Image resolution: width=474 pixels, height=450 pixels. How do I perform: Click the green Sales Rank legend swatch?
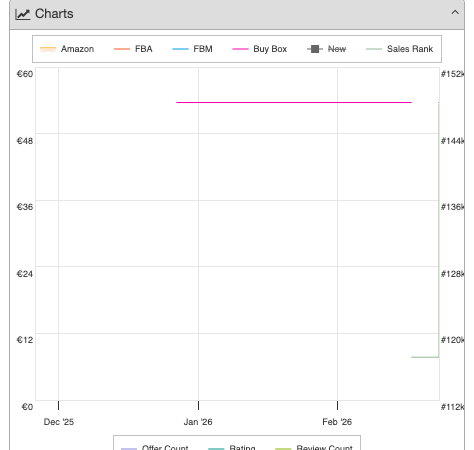pyautogui.click(x=374, y=49)
